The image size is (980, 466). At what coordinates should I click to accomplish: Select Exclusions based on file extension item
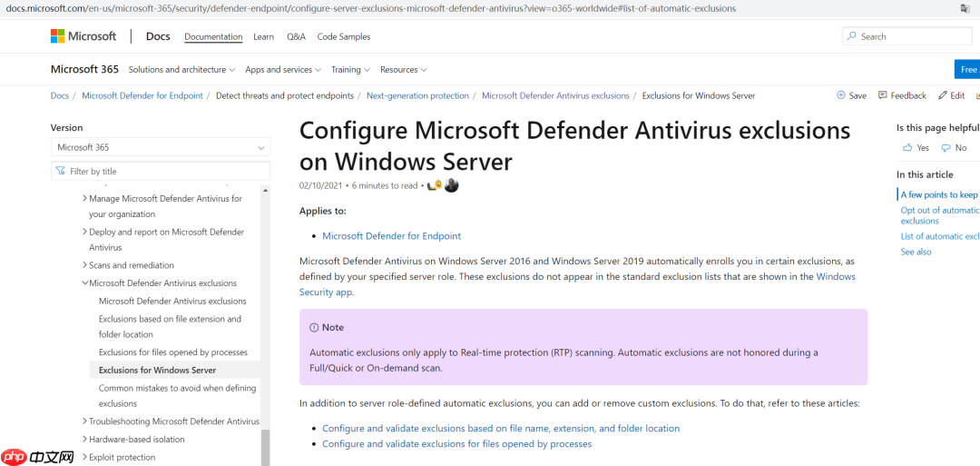170,326
